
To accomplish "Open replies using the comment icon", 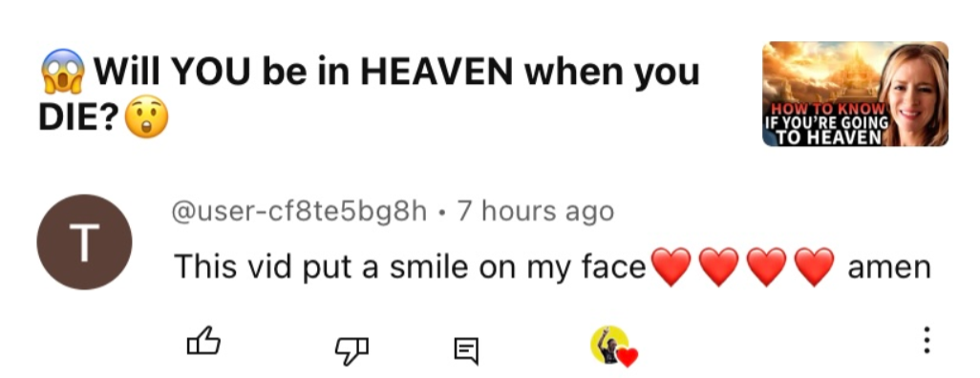I will click(465, 351).
